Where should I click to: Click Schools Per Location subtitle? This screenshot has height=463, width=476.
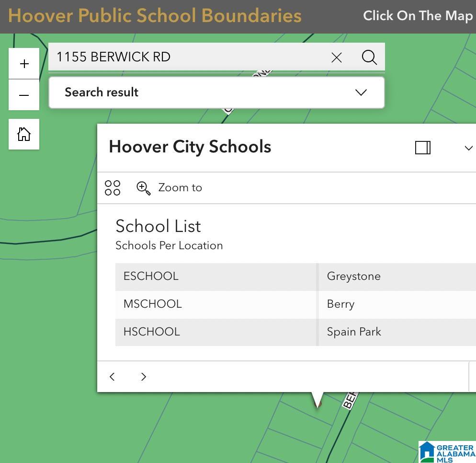(x=169, y=245)
